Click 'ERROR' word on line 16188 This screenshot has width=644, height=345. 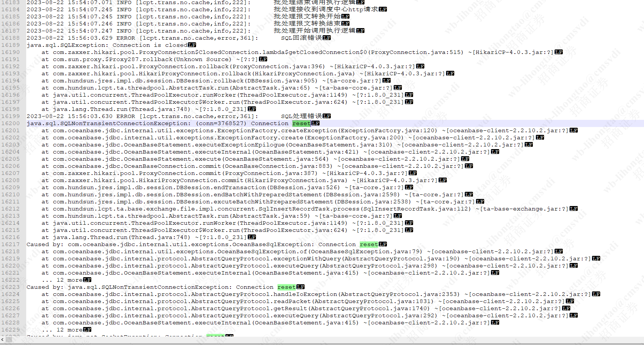click(126, 38)
